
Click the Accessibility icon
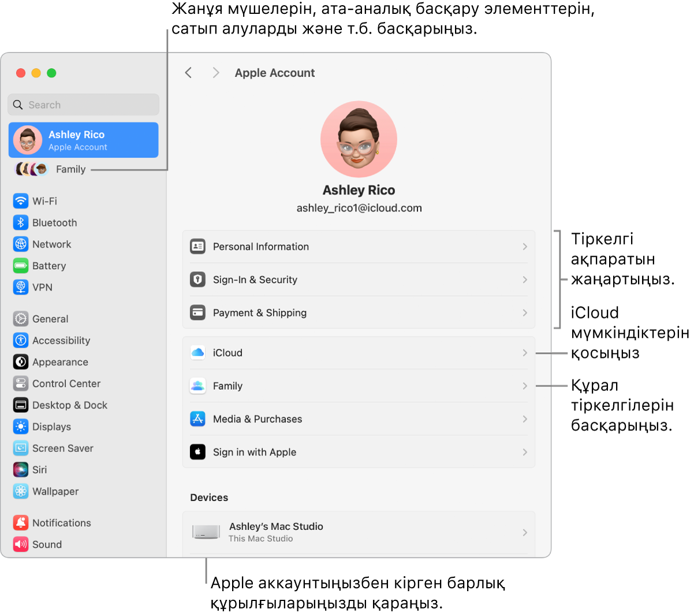point(21,340)
